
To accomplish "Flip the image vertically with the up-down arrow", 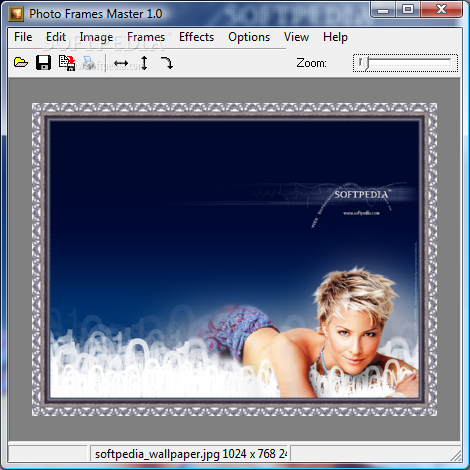I will tap(144, 63).
